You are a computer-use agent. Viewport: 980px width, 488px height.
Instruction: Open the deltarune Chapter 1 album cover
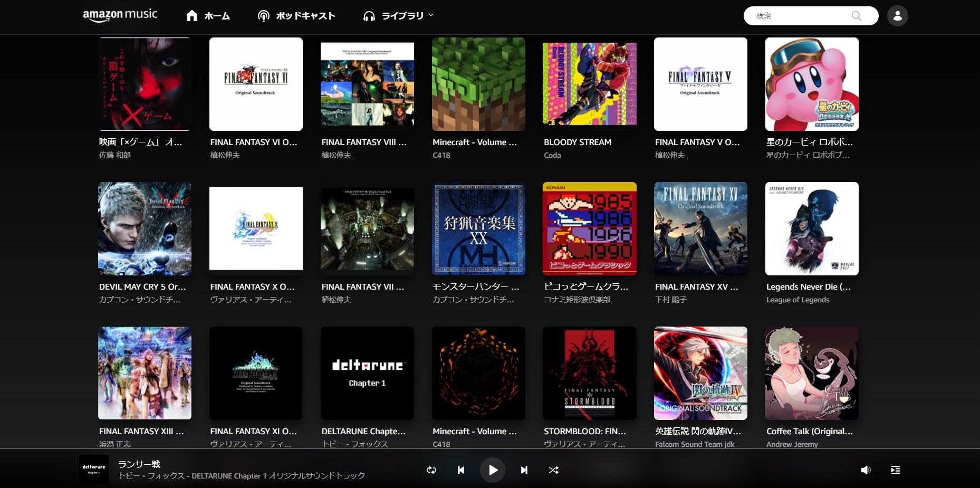pos(367,373)
